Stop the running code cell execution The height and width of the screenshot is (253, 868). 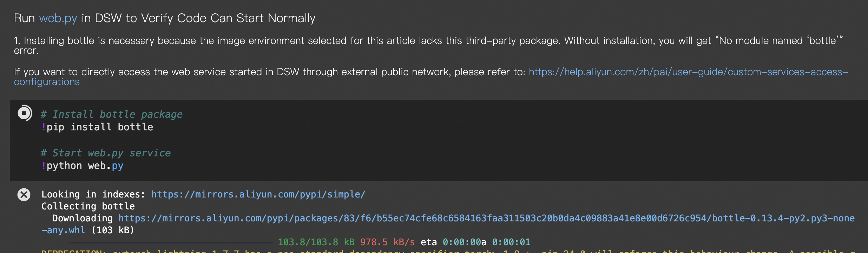coord(25,113)
